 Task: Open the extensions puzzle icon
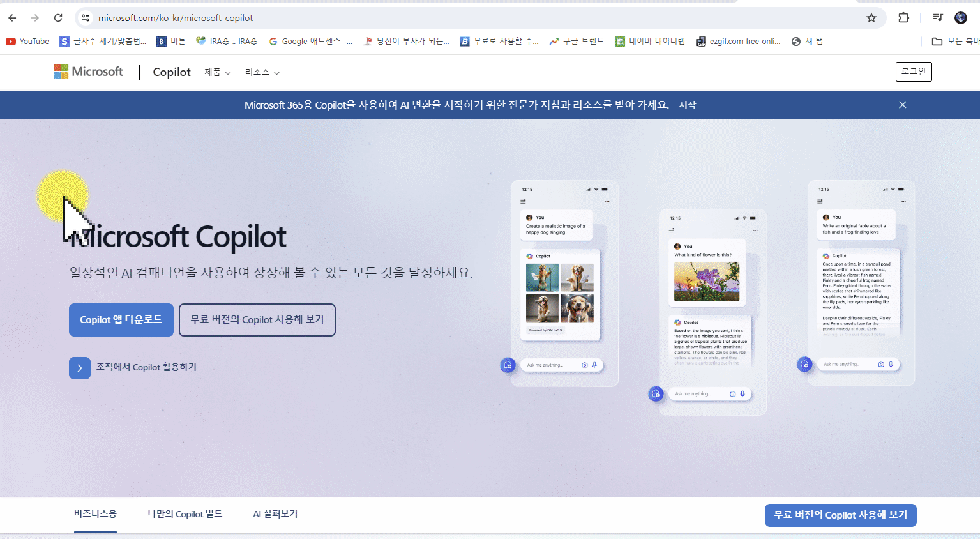pyautogui.click(x=903, y=18)
